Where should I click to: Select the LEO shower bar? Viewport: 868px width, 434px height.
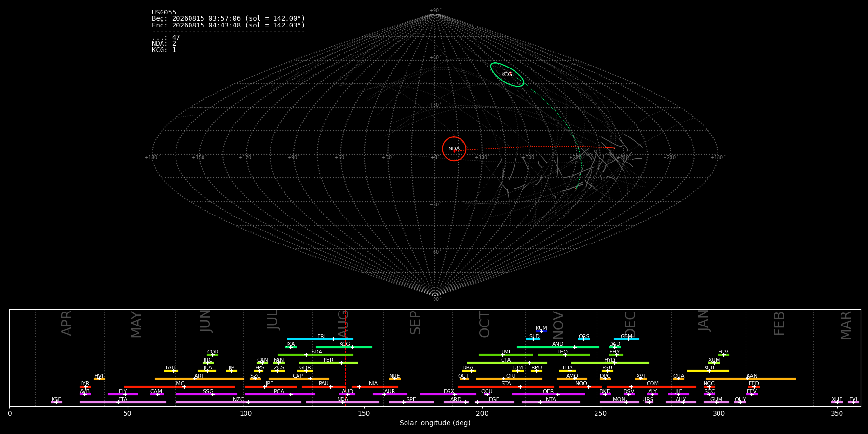click(x=564, y=355)
